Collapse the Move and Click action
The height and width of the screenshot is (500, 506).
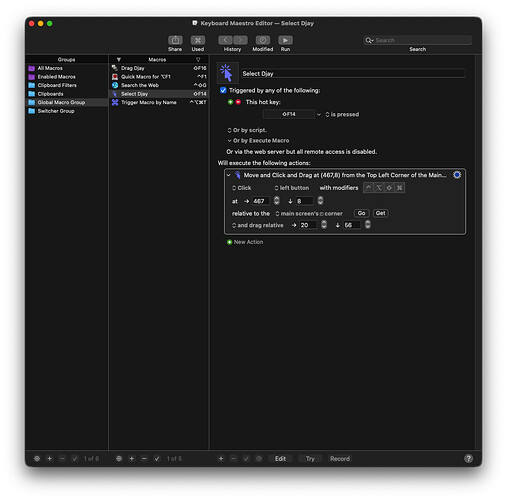(229, 175)
